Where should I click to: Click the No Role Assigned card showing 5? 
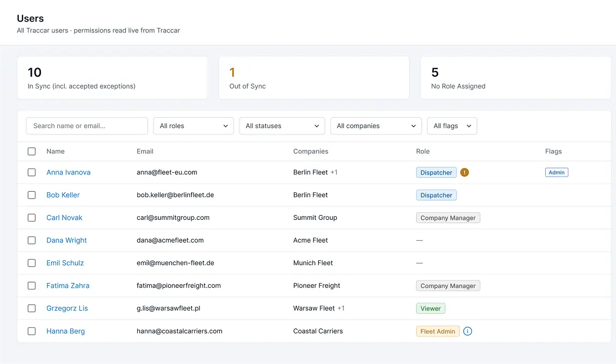point(515,78)
